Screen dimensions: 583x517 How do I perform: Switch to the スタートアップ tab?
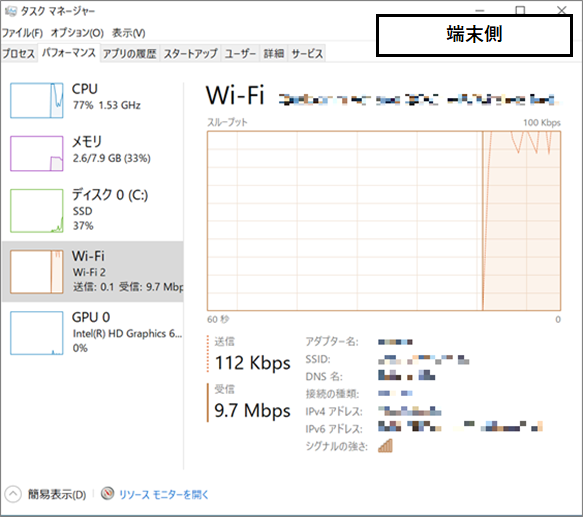[x=191, y=54]
